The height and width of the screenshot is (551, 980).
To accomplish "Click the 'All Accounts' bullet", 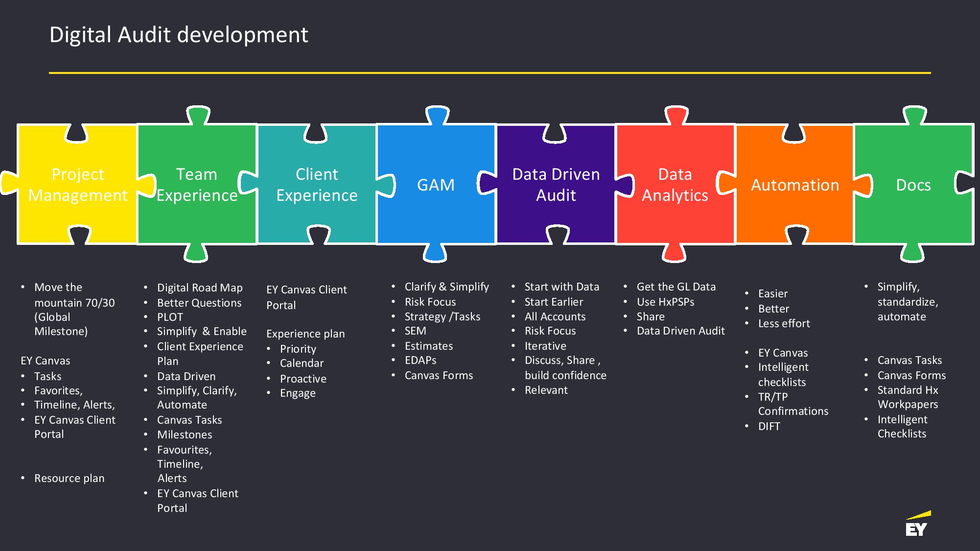I will [x=555, y=316].
